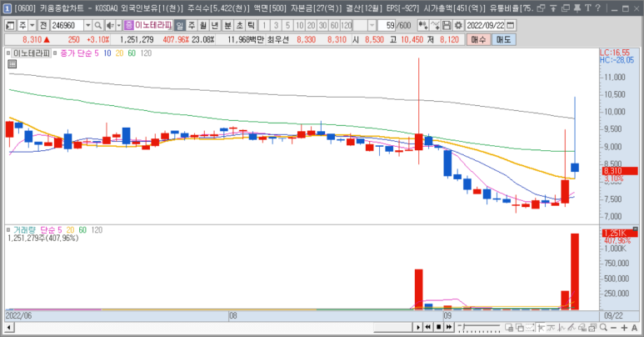
Task: Switch to 틱 tick chart period
Action: (251, 26)
